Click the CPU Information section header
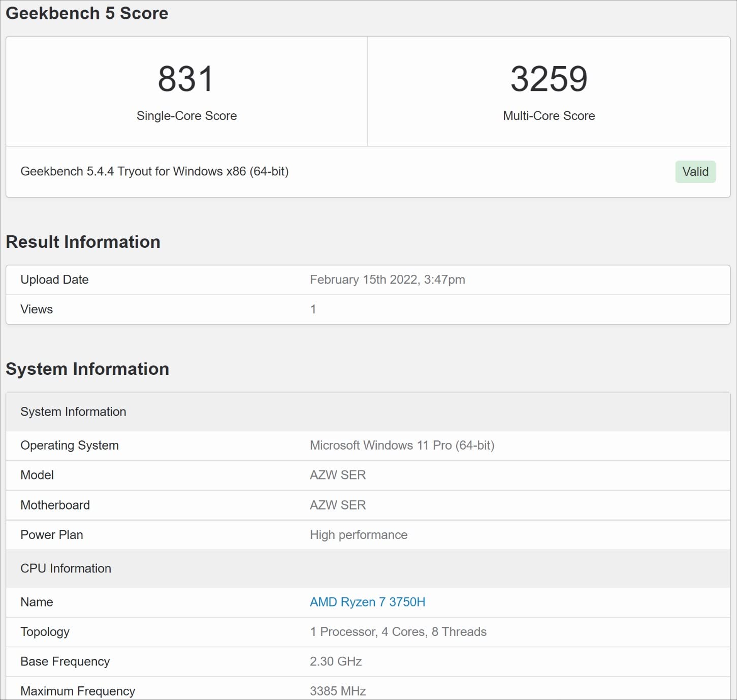This screenshot has width=737, height=700. coord(66,568)
